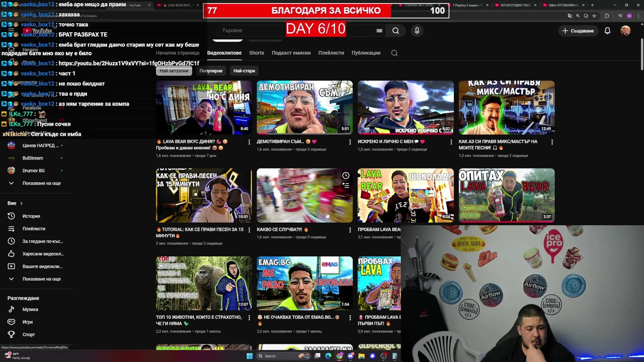Open options menu for ДЕМОТИВИРАН СЪМ video

click(x=350, y=142)
